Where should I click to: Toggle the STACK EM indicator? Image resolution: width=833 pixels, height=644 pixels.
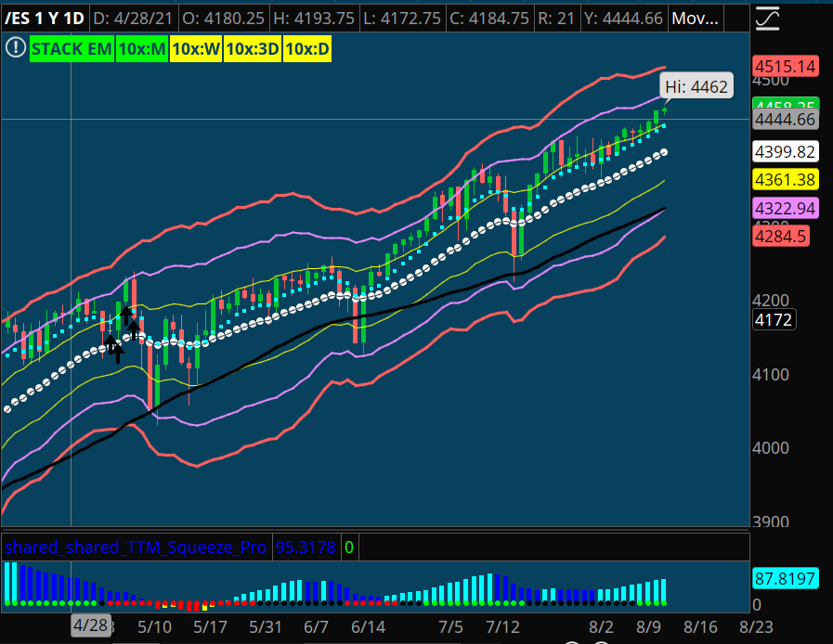pyautogui.click(x=72, y=47)
